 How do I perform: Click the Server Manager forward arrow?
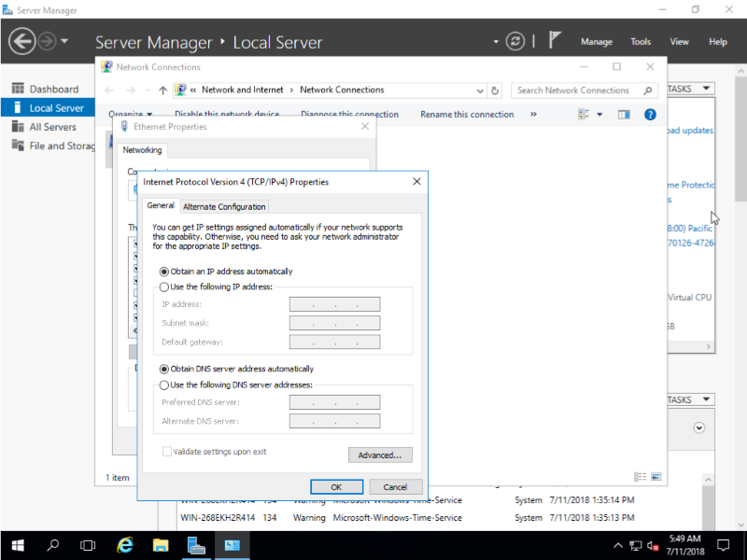tap(47, 41)
